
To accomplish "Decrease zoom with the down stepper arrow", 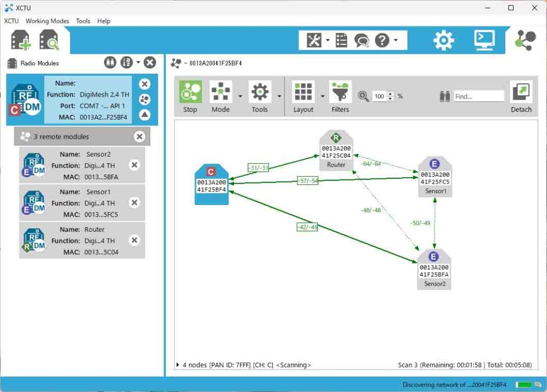I will [x=390, y=98].
